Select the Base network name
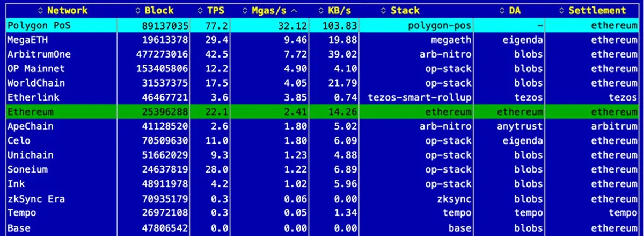Viewport: 644px width, 236px height. (x=19, y=227)
